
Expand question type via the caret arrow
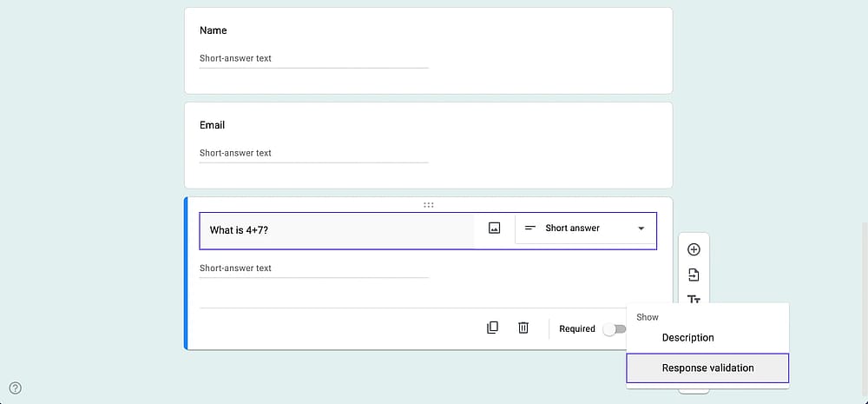[x=641, y=228]
